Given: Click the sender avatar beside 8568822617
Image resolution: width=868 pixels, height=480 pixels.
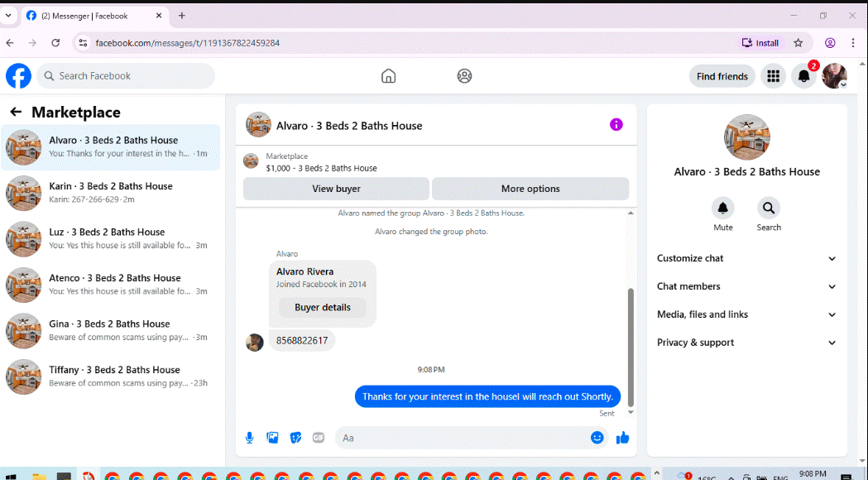Looking at the screenshot, I should [x=255, y=342].
